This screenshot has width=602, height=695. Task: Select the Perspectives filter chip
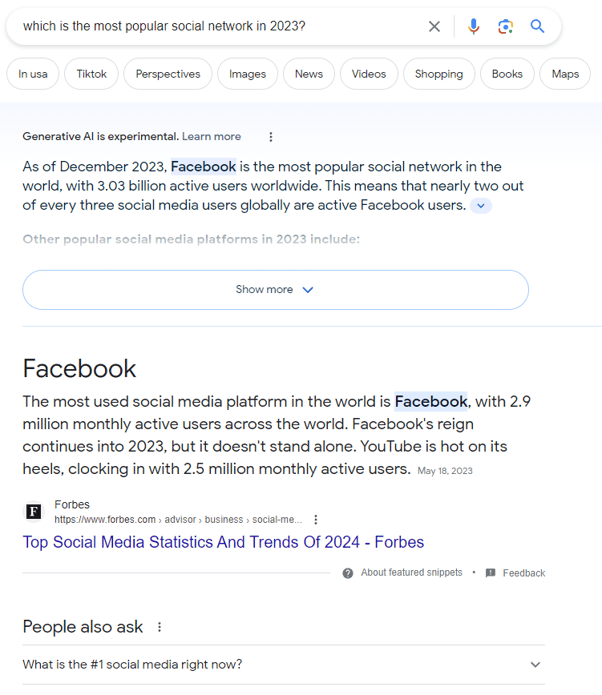(x=168, y=74)
